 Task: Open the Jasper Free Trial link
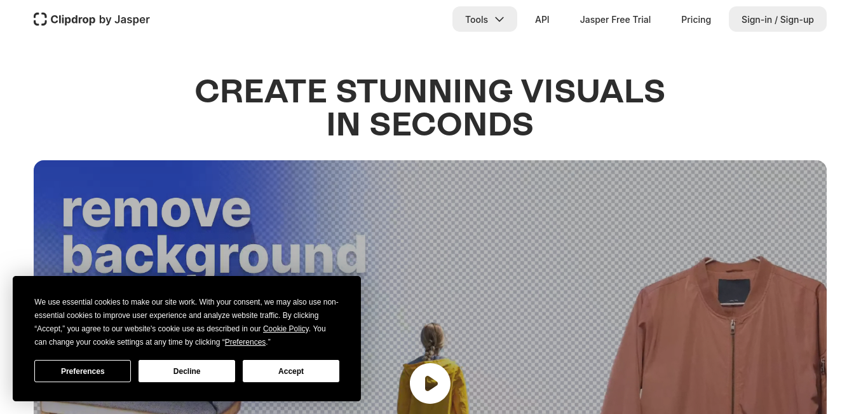tap(615, 19)
